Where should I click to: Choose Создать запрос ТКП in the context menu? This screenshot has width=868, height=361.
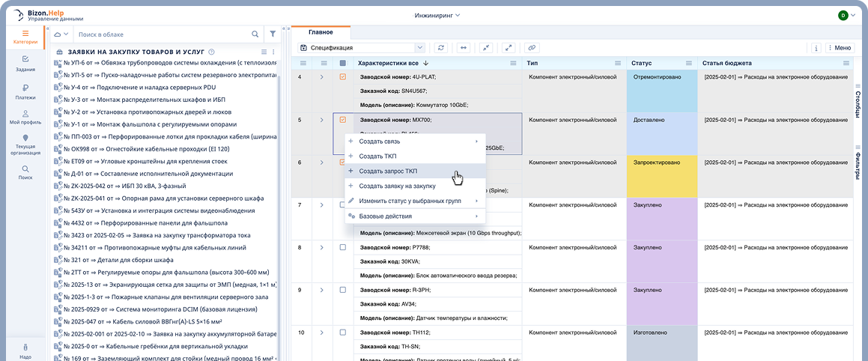[x=415, y=171]
